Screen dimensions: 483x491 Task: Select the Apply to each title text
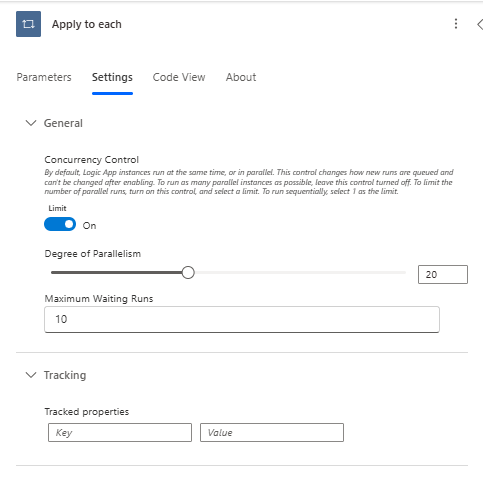[87, 24]
